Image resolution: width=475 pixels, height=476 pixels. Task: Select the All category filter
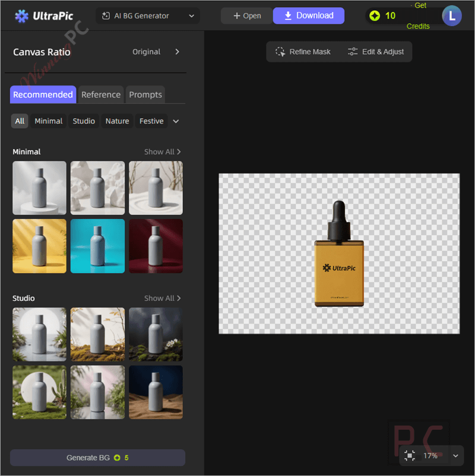point(20,121)
